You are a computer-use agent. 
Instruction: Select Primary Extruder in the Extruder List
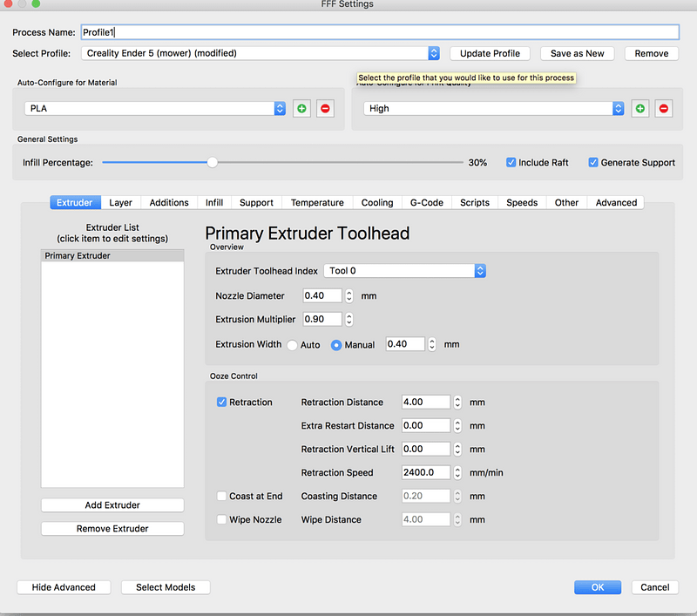tap(112, 255)
